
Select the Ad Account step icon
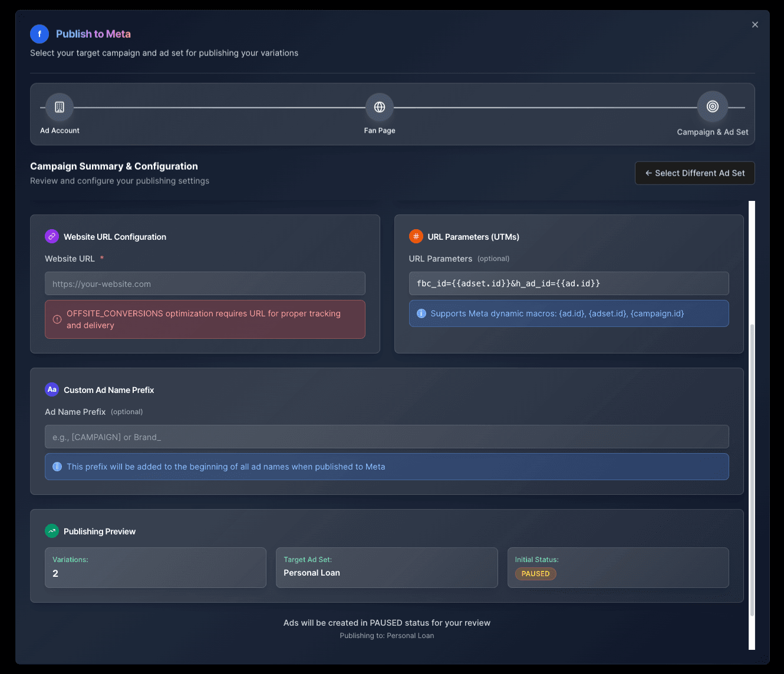click(60, 107)
